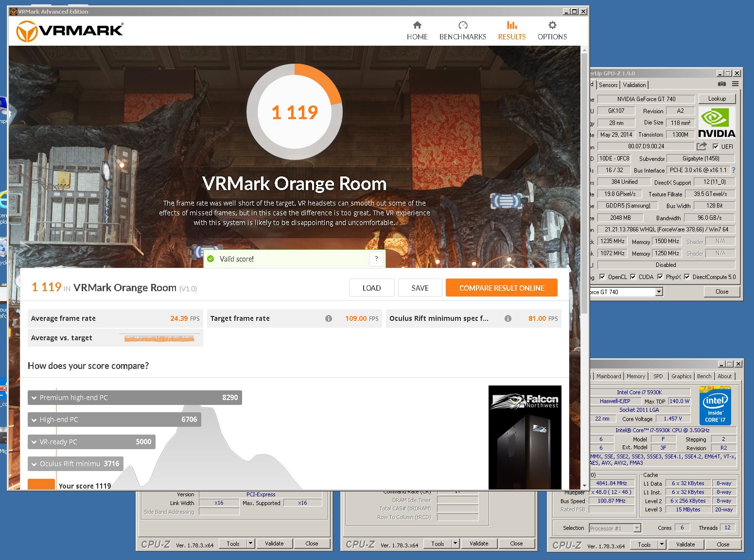Screen dimensions: 754x560
Task: Toggle the OpenCL checkbox
Action: click(603, 277)
